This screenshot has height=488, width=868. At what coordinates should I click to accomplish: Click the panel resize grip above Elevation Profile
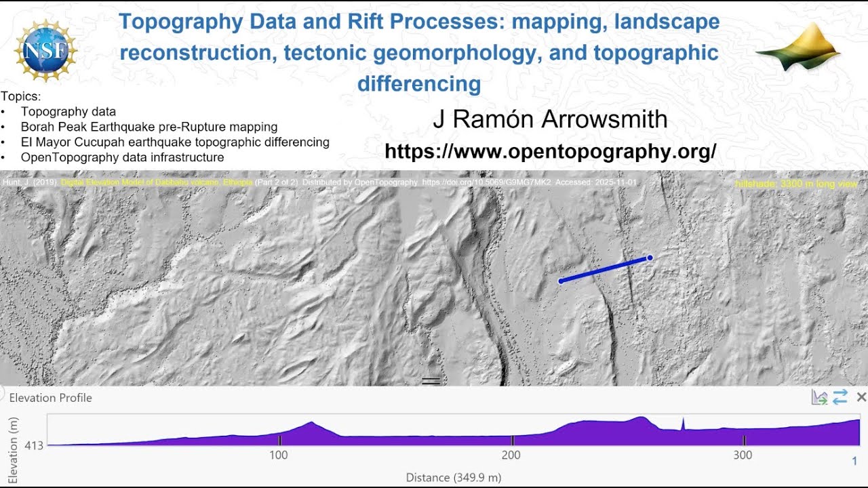pyautogui.click(x=431, y=382)
